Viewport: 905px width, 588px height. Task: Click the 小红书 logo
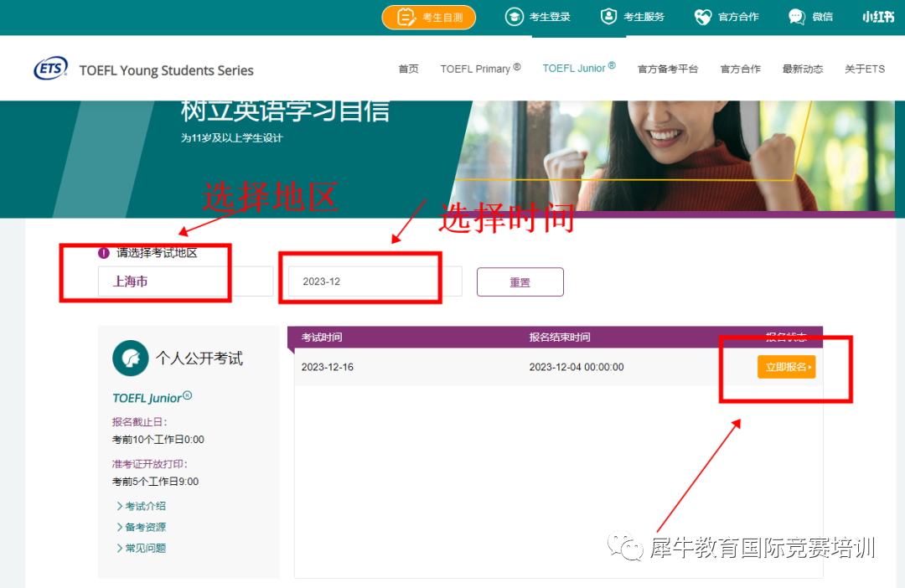(878, 17)
